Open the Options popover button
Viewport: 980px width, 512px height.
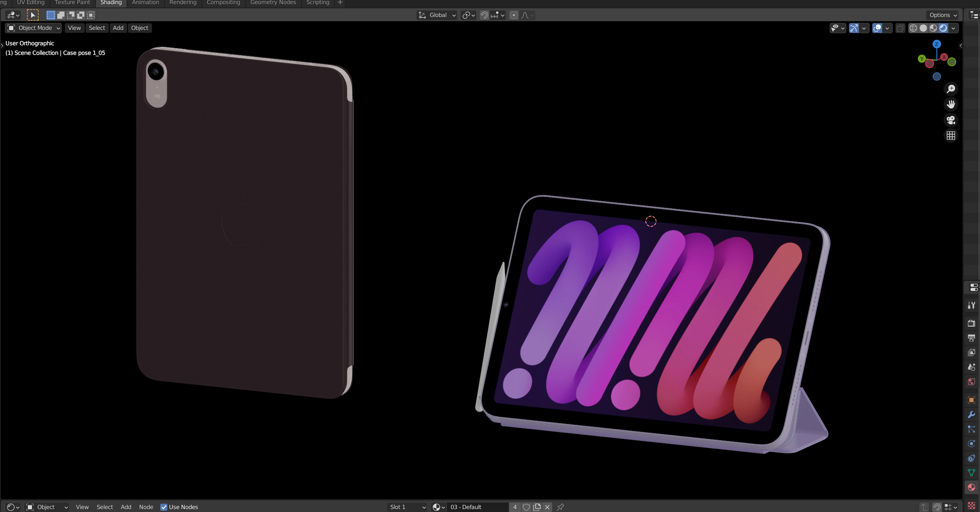[x=943, y=15]
